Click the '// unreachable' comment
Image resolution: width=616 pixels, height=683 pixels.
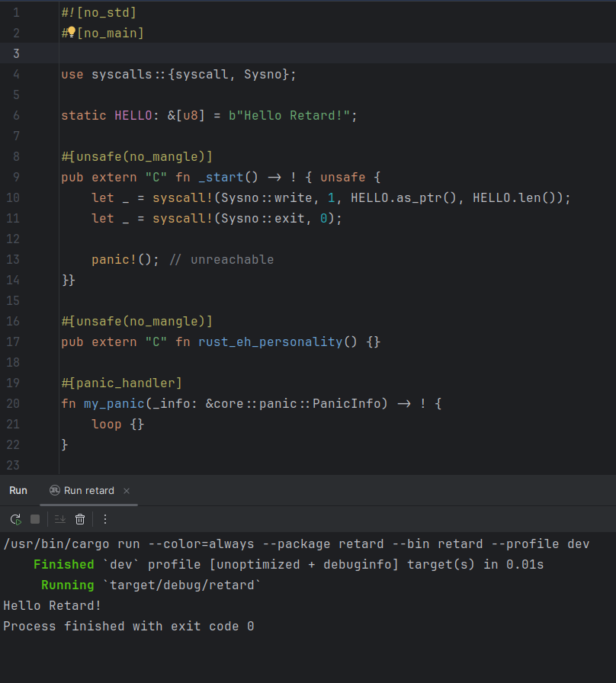pos(222,260)
